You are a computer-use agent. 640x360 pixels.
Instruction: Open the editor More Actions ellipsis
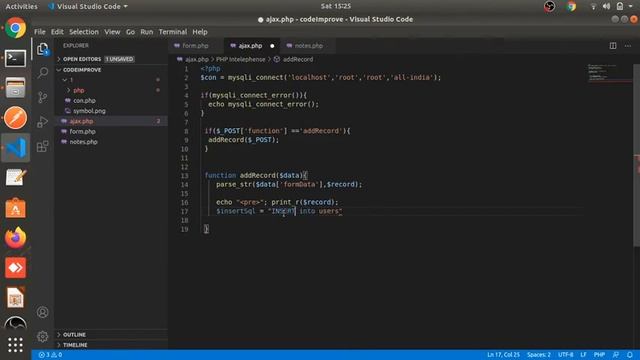628,46
